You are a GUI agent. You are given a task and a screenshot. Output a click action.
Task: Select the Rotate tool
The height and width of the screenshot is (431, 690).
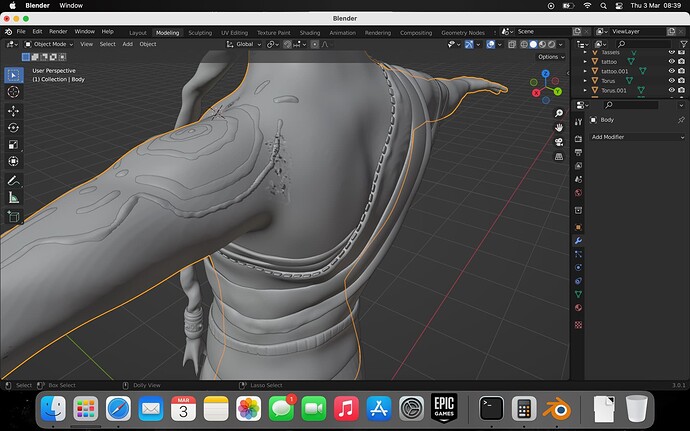pyautogui.click(x=14, y=128)
